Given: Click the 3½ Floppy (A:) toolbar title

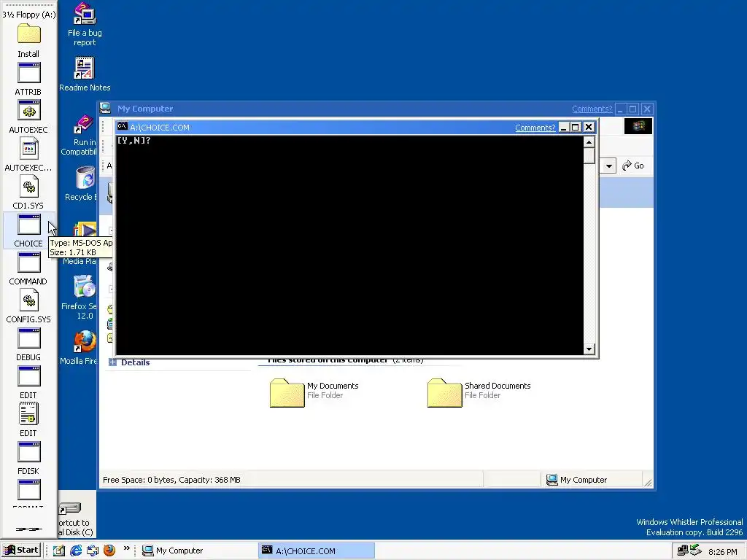Looking at the screenshot, I should [x=28, y=15].
